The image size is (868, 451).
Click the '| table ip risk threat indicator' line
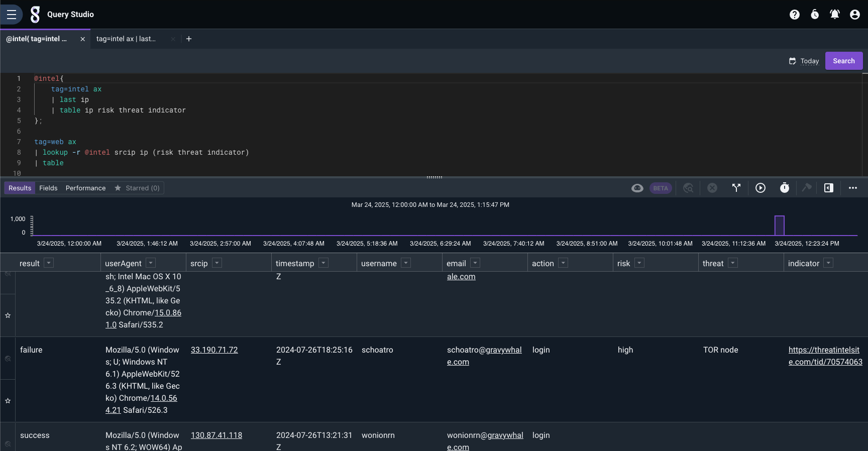click(x=119, y=110)
